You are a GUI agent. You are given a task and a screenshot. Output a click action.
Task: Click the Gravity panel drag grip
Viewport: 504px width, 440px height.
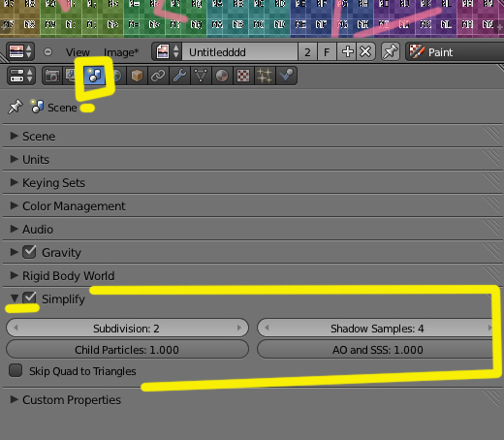click(x=491, y=252)
